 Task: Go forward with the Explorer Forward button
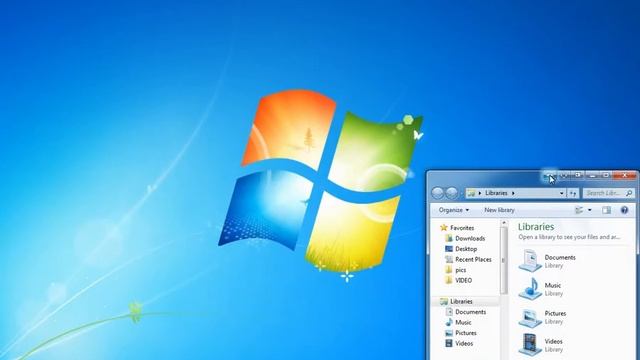451,193
